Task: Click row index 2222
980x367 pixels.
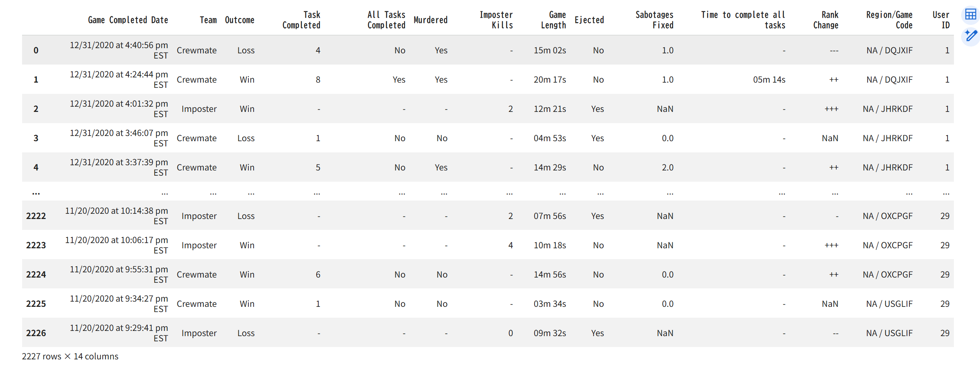Action: coord(36,216)
